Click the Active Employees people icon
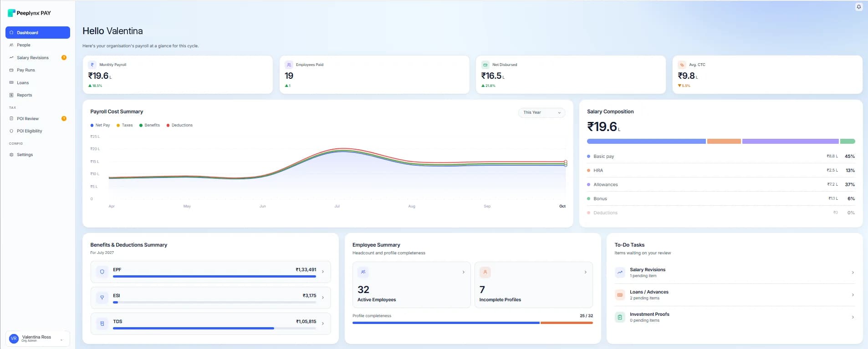868x349 pixels. click(x=363, y=272)
